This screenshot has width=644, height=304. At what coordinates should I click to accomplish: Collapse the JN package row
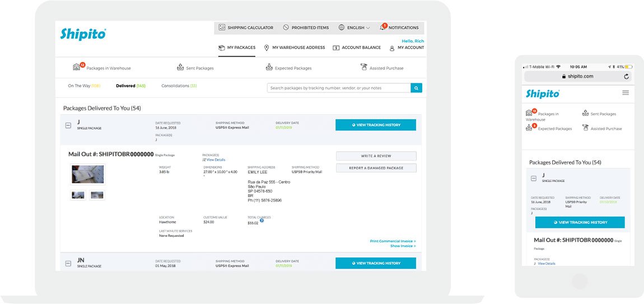(68, 263)
